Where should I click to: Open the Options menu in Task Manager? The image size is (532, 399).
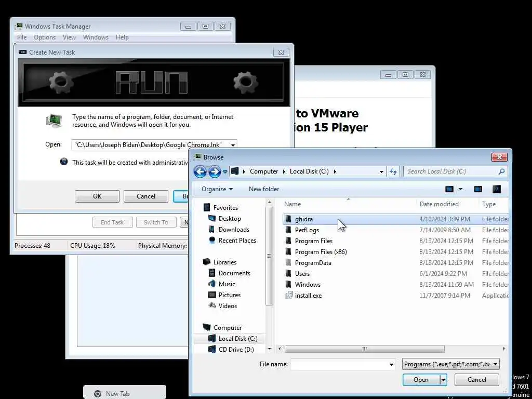tap(45, 37)
